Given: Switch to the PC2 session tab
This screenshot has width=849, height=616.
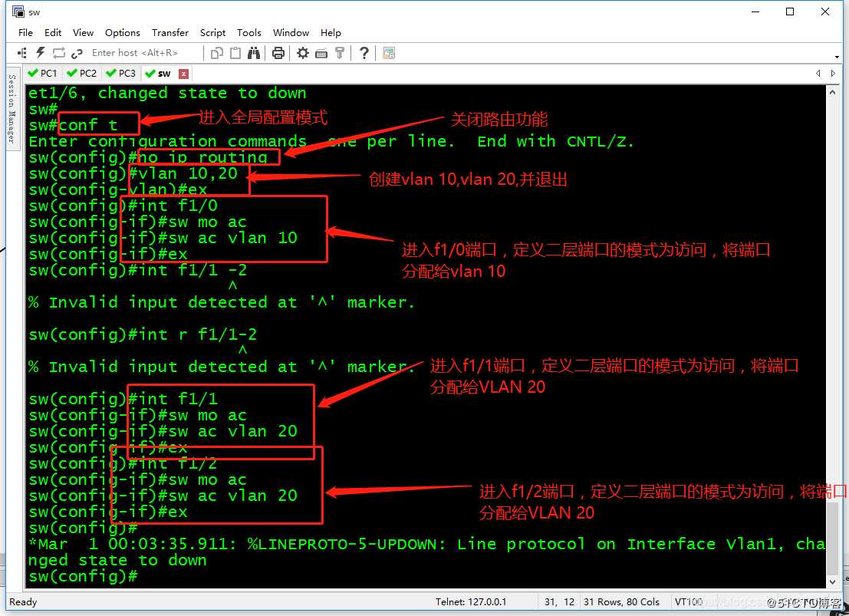Looking at the screenshot, I should pos(82,73).
